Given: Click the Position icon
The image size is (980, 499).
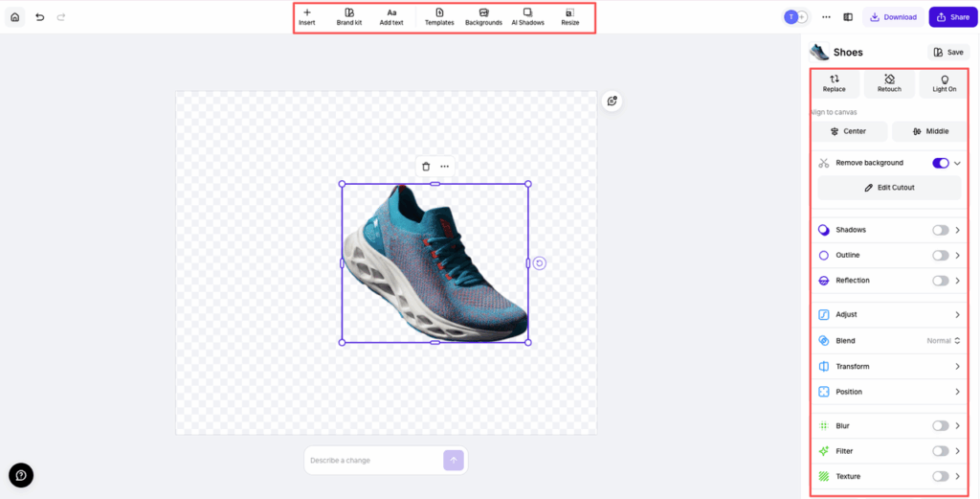Looking at the screenshot, I should (x=824, y=392).
